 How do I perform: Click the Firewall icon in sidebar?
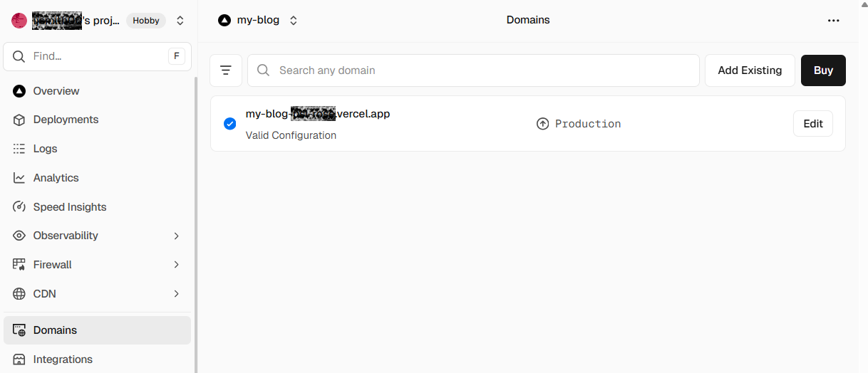coord(19,265)
